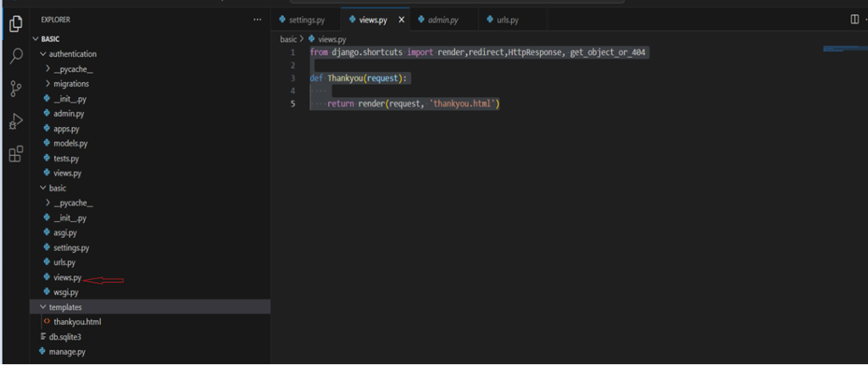The image size is (868, 365).
Task: Open the Extensions view icon
Action: [x=14, y=154]
